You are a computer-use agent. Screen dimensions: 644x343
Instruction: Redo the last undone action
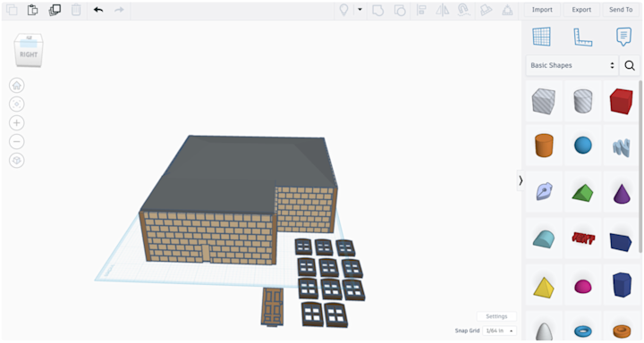[119, 10]
